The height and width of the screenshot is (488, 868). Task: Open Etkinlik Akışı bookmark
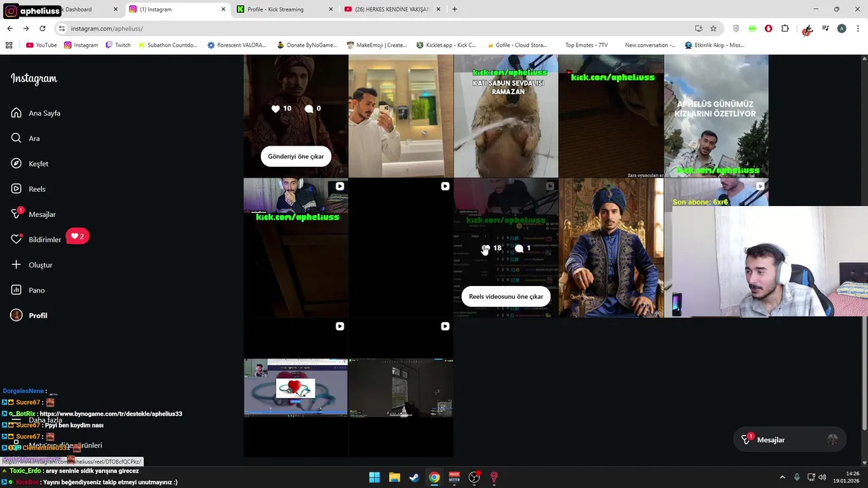click(715, 45)
